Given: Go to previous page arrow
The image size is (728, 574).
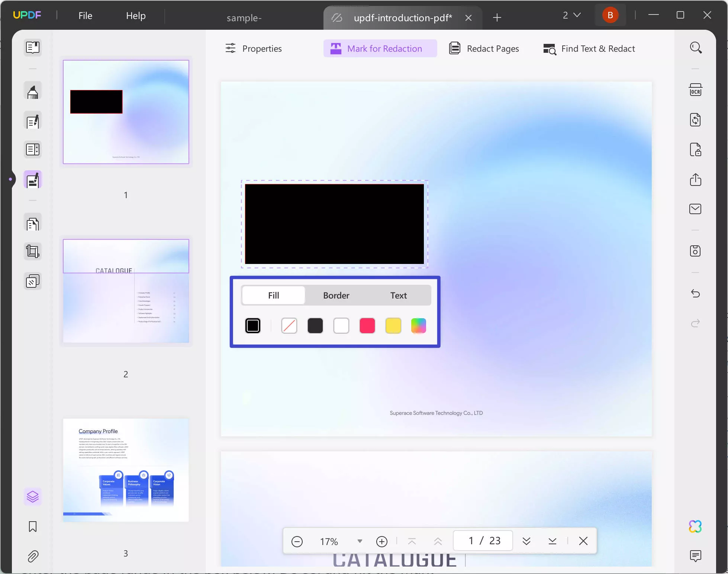Looking at the screenshot, I should point(438,541).
